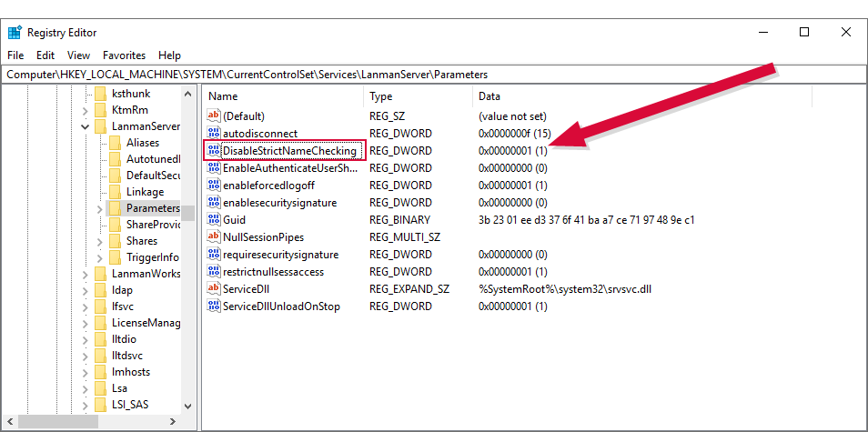
Task: Click the Lsa folder icon
Action: click(100, 388)
